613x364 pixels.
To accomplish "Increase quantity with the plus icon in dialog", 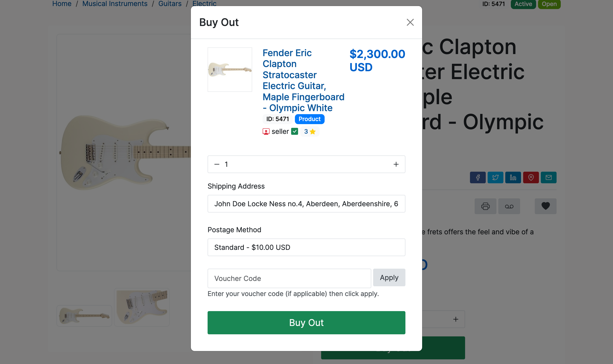I will tap(396, 164).
